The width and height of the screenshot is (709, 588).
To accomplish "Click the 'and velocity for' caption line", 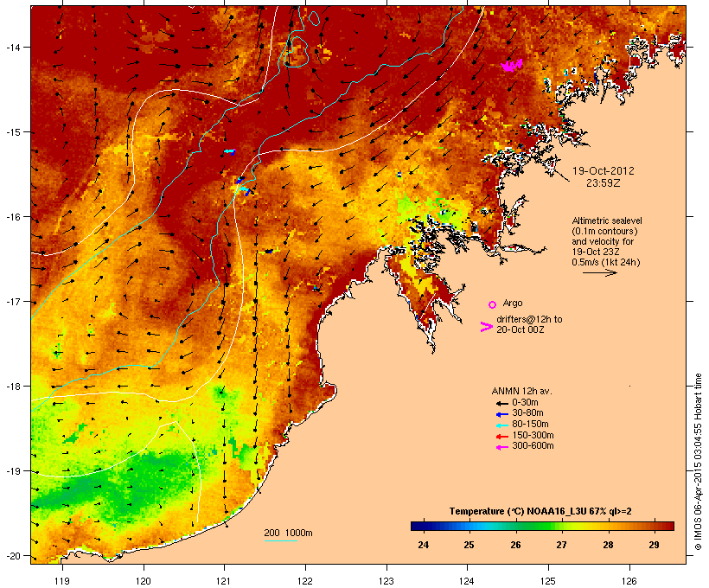I will click(x=603, y=241).
